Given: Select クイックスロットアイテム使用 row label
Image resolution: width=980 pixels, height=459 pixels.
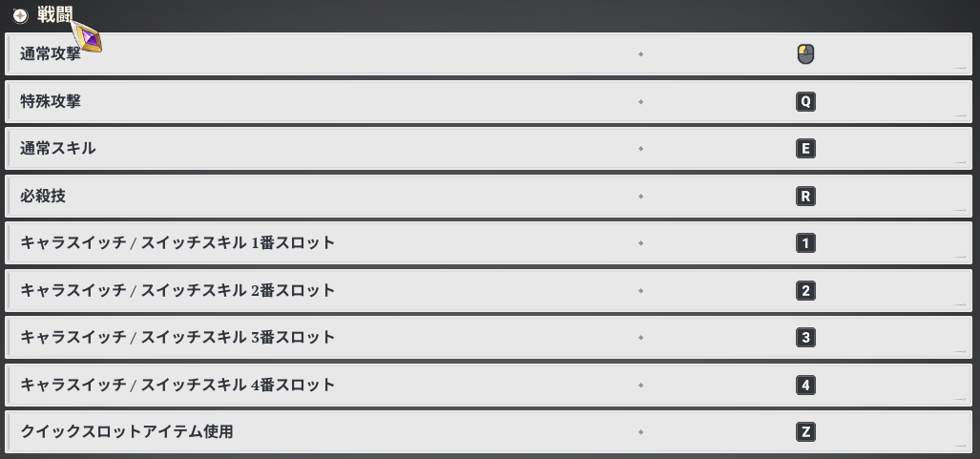Looking at the screenshot, I should pyautogui.click(x=127, y=431).
